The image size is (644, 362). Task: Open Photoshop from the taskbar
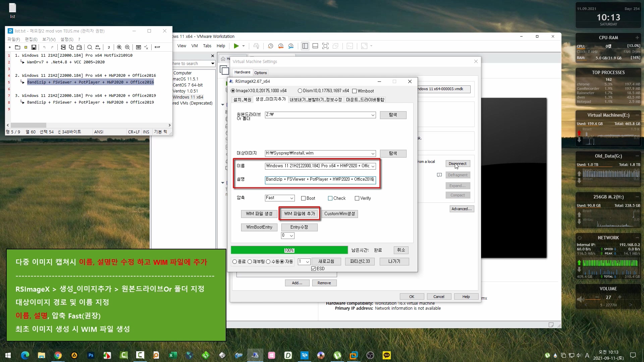click(91, 355)
